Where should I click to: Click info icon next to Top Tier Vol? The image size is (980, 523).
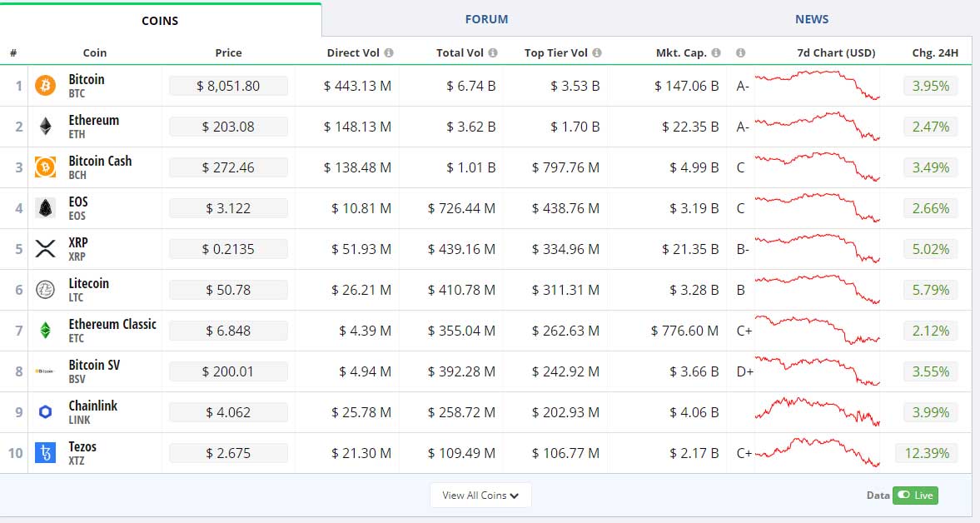click(x=597, y=53)
